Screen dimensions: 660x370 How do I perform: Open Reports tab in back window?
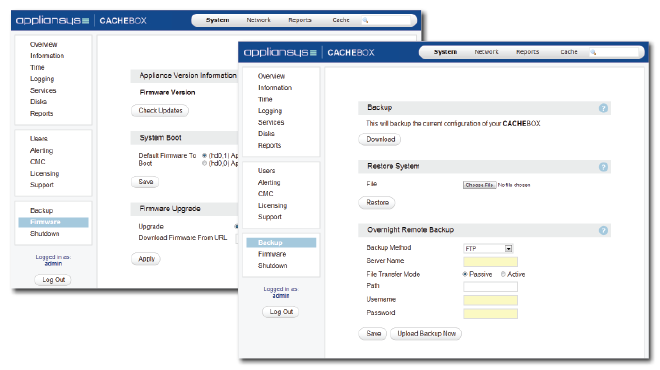(300, 20)
